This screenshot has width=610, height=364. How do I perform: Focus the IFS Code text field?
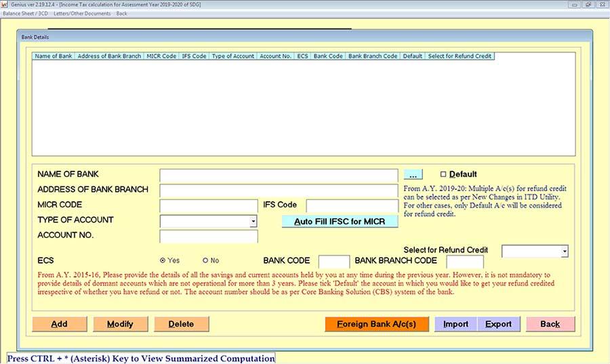pyautogui.click(x=352, y=205)
